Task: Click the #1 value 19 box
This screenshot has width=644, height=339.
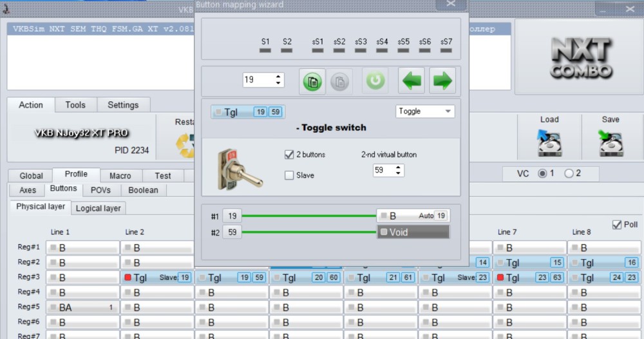Action: click(x=232, y=216)
